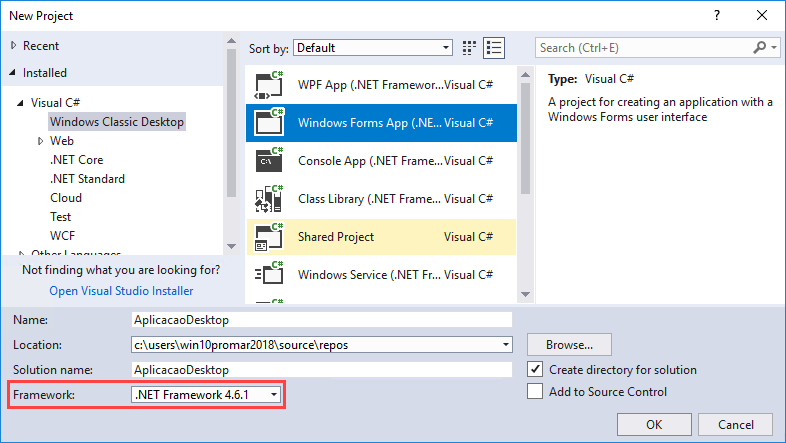Select the WCF category
The width and height of the screenshot is (786, 443).
coord(63,236)
